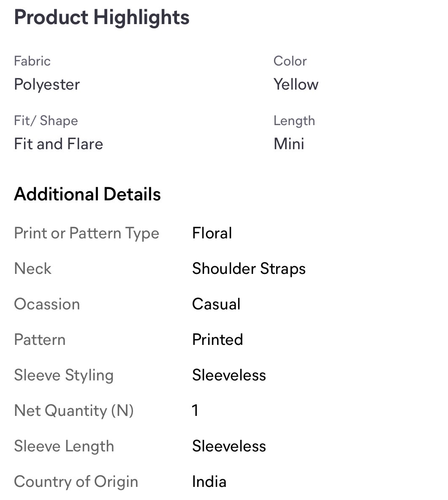Click the India value
Screen dimensions: 448x500
coord(209,482)
